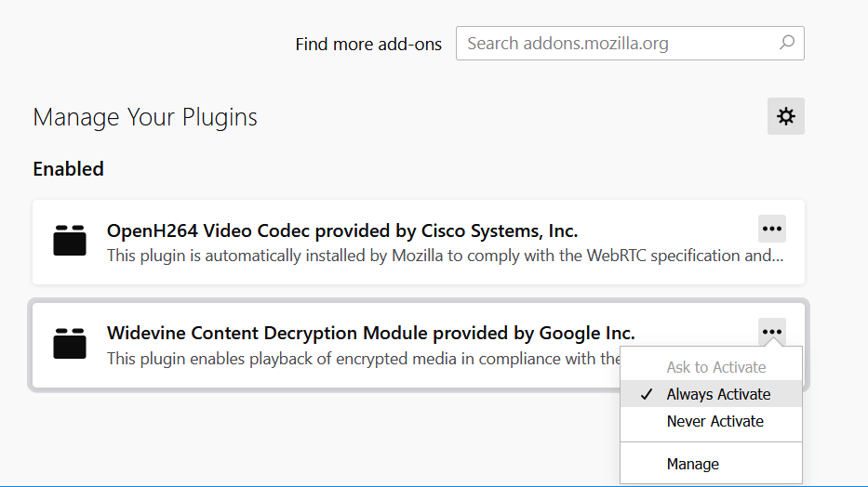
Task: Click the greyed-out Ask to Activate option
Action: click(x=716, y=367)
